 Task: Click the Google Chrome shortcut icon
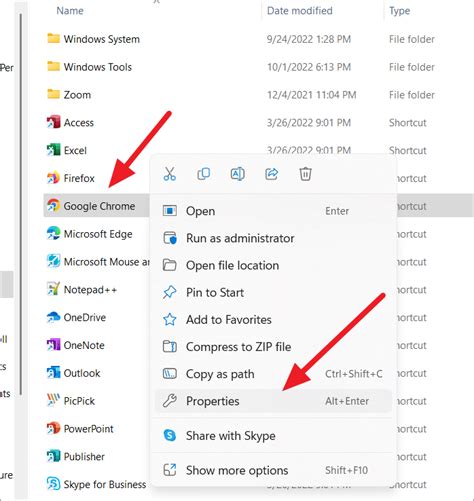click(53, 206)
